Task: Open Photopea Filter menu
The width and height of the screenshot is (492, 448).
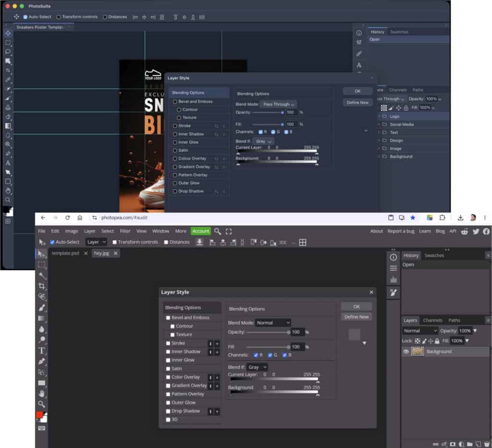Action: click(x=125, y=231)
